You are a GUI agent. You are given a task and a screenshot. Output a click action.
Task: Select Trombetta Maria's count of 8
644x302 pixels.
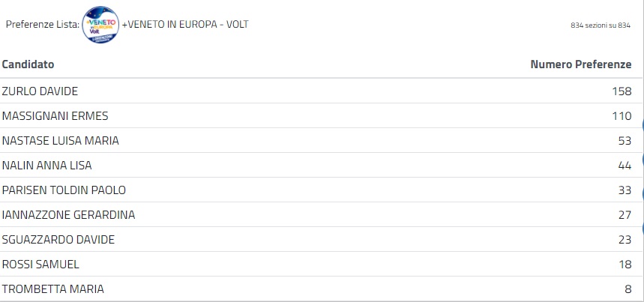(628, 289)
